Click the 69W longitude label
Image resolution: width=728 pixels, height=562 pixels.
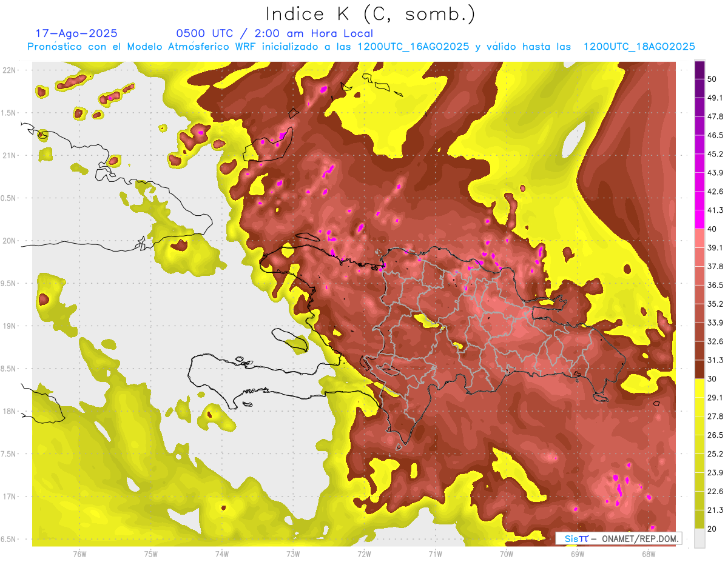[x=578, y=554]
